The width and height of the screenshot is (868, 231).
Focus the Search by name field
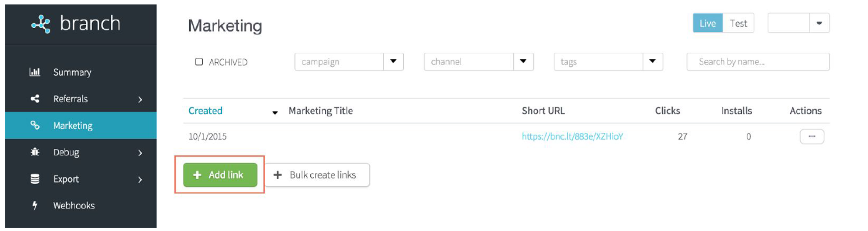(x=758, y=62)
